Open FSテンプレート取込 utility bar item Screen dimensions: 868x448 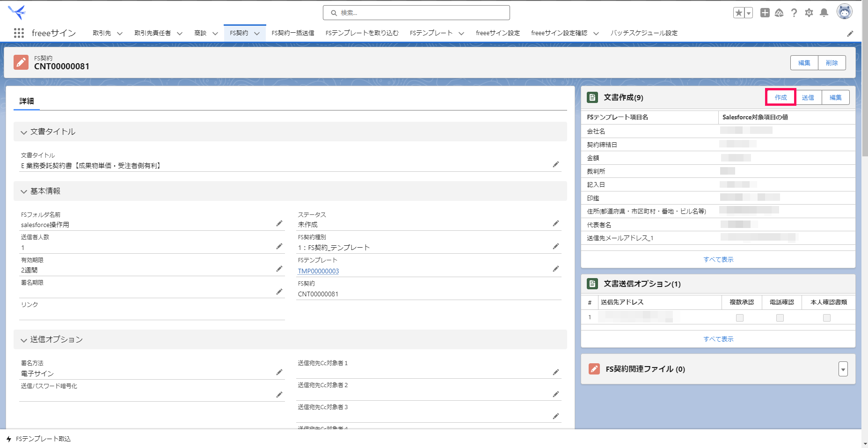coord(38,439)
